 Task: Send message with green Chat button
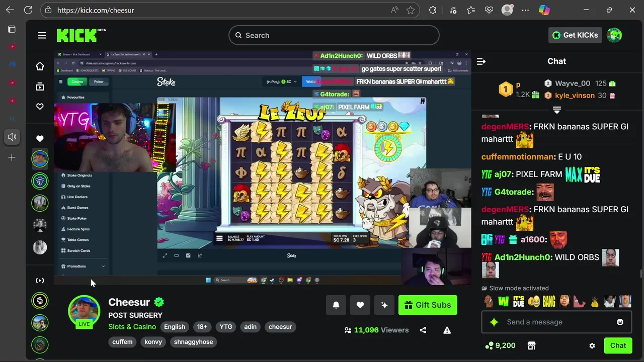(x=618, y=345)
